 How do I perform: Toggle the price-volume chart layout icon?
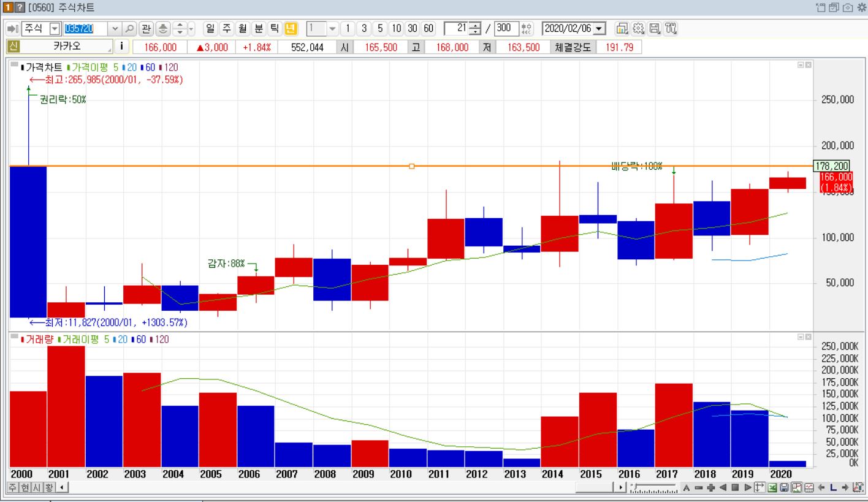click(796, 488)
